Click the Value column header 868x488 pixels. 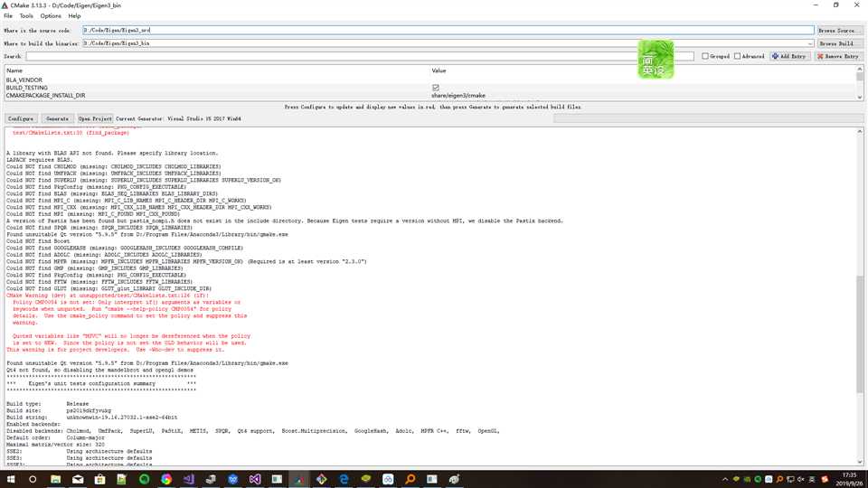pos(439,70)
